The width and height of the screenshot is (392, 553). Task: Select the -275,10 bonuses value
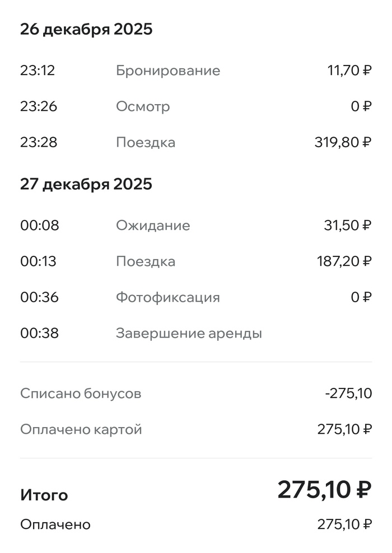click(348, 393)
